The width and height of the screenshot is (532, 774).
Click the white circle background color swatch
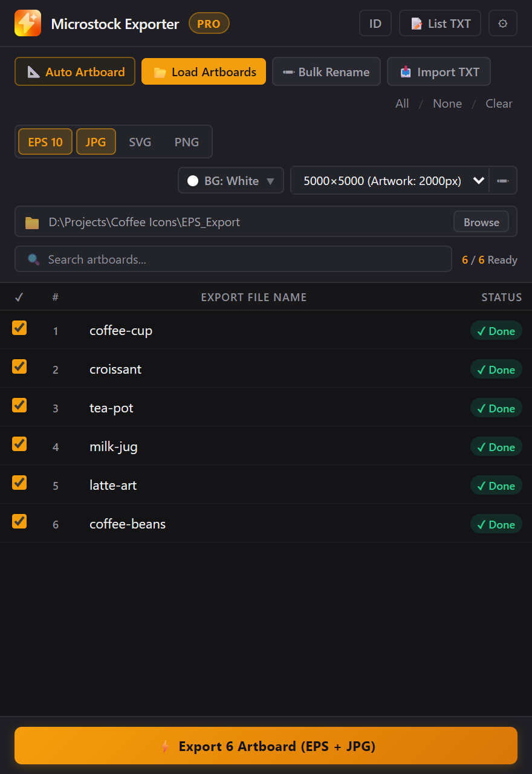[x=193, y=181]
